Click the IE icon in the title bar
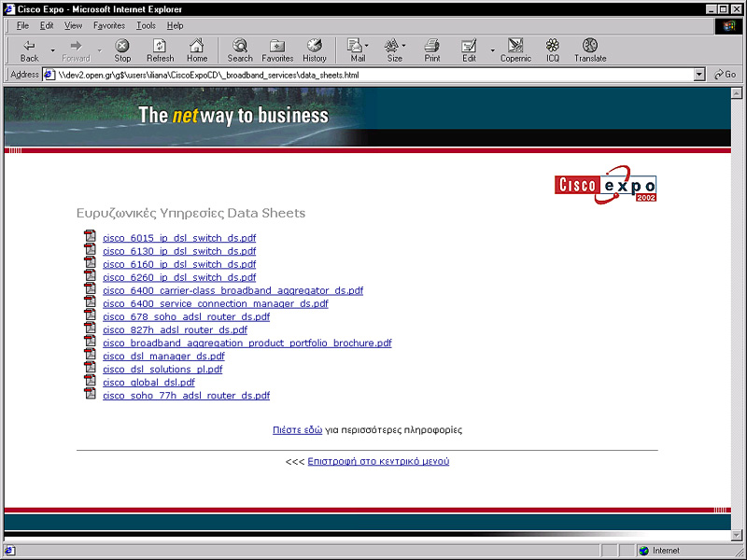The image size is (747, 560). coord(9,9)
